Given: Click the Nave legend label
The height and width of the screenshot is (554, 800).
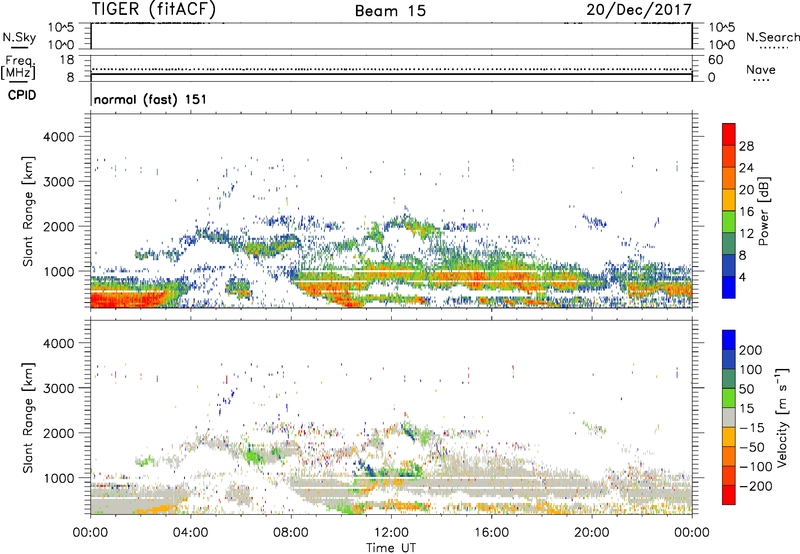Looking at the screenshot, I should pos(760,70).
